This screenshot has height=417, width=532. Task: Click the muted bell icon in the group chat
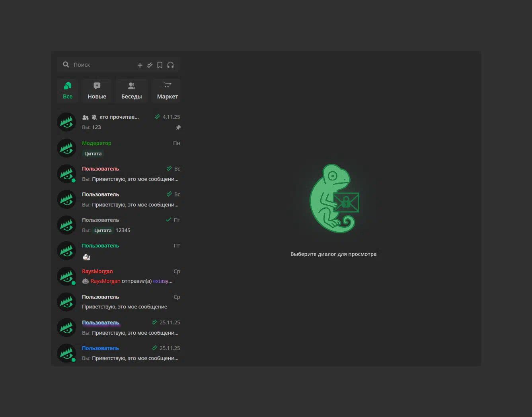coord(94,117)
